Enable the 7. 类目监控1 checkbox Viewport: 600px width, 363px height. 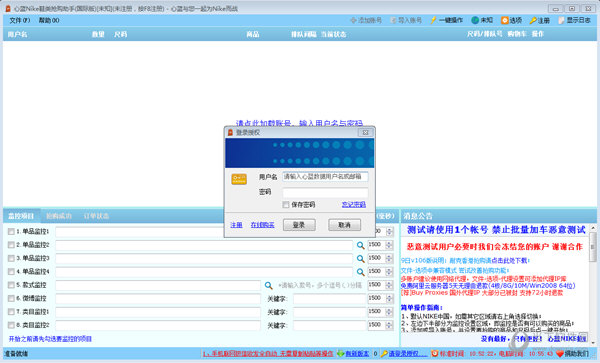pyautogui.click(x=11, y=312)
